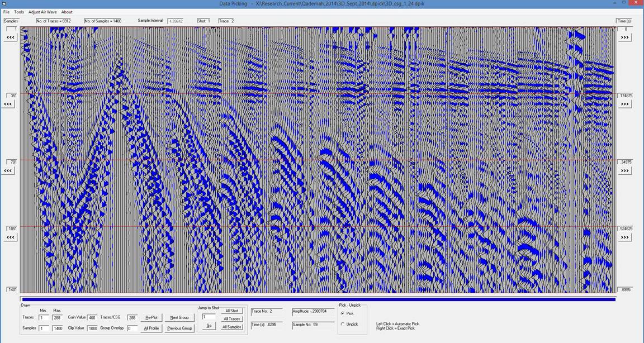
Task: Select the Pick radio button
Action: pos(342,313)
